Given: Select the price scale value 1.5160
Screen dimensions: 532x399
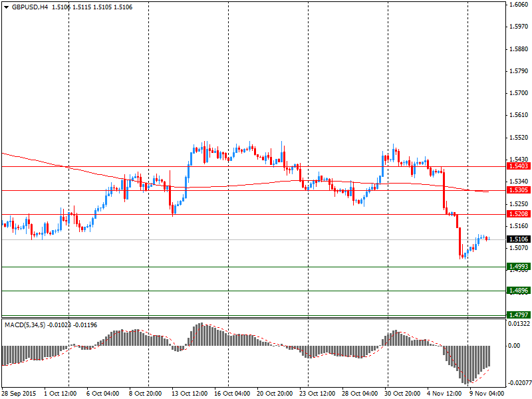Looking at the screenshot, I should point(519,226).
